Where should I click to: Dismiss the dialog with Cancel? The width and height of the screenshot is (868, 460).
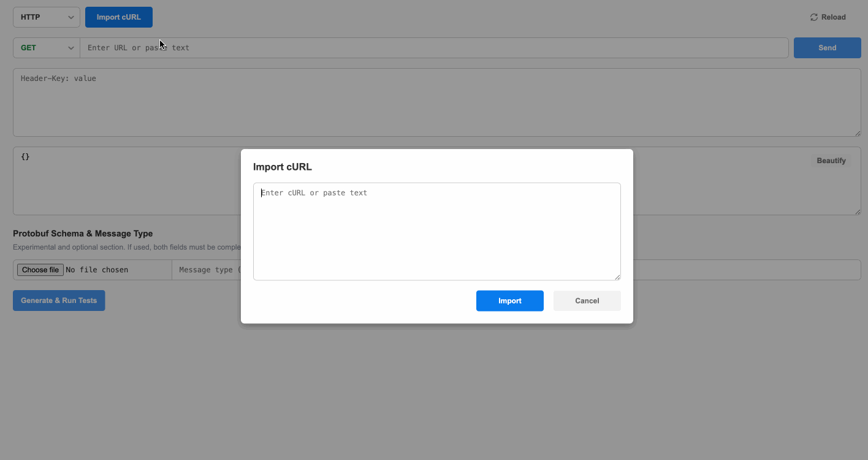click(x=587, y=301)
